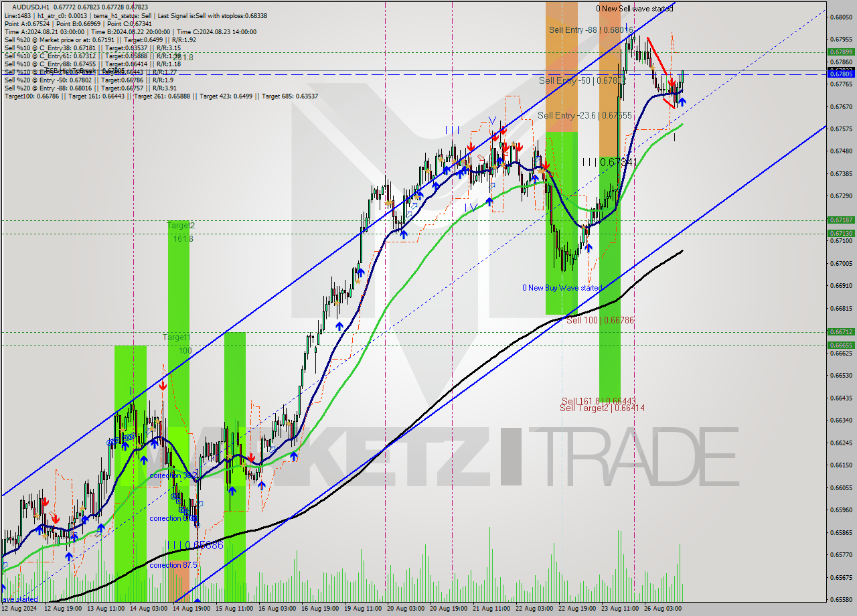
Task: Click the green 0.67899 price tag
Action: point(841,52)
